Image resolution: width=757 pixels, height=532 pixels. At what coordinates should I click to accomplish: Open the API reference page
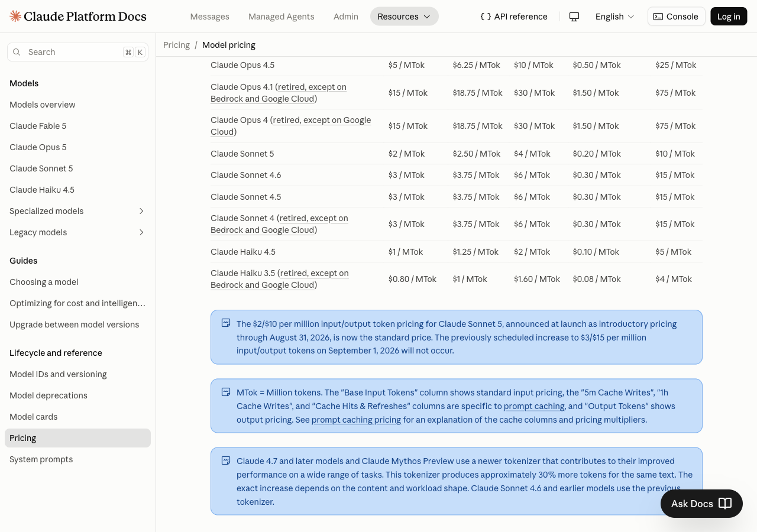coord(514,17)
